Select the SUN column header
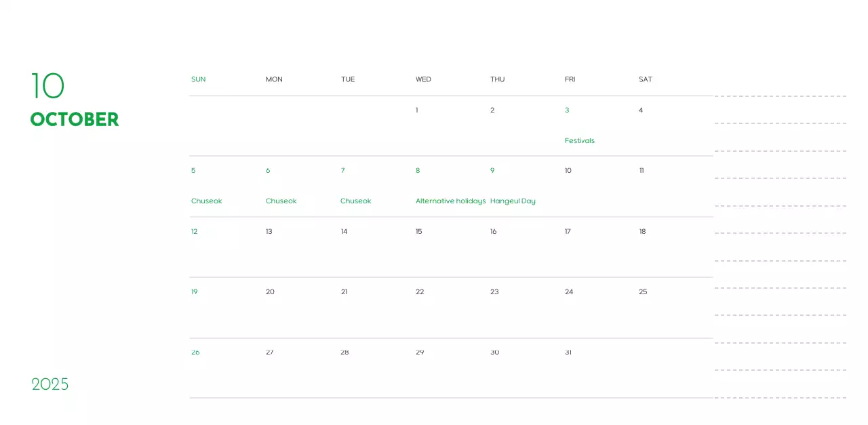The image size is (868, 425). tap(198, 79)
